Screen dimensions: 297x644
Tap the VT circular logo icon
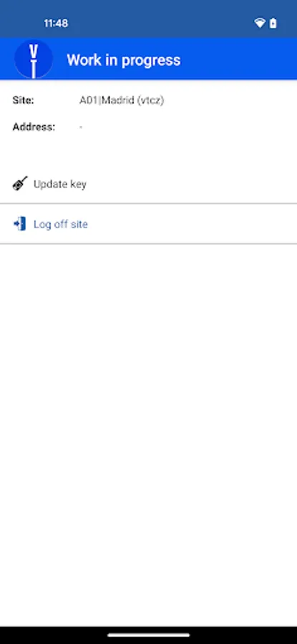click(33, 59)
